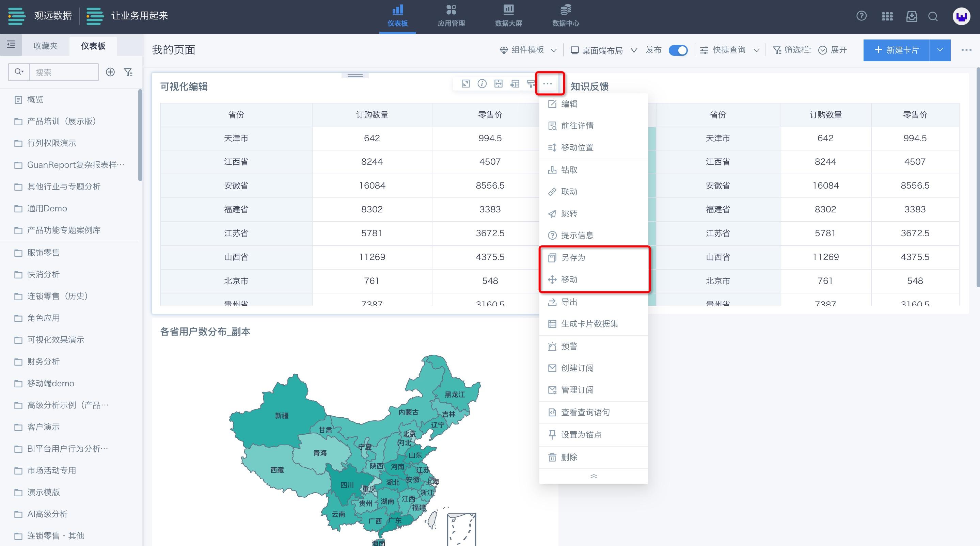Screen dimensions: 980x546
Task: Click the card fullscreen expand icon
Action: (465, 84)
